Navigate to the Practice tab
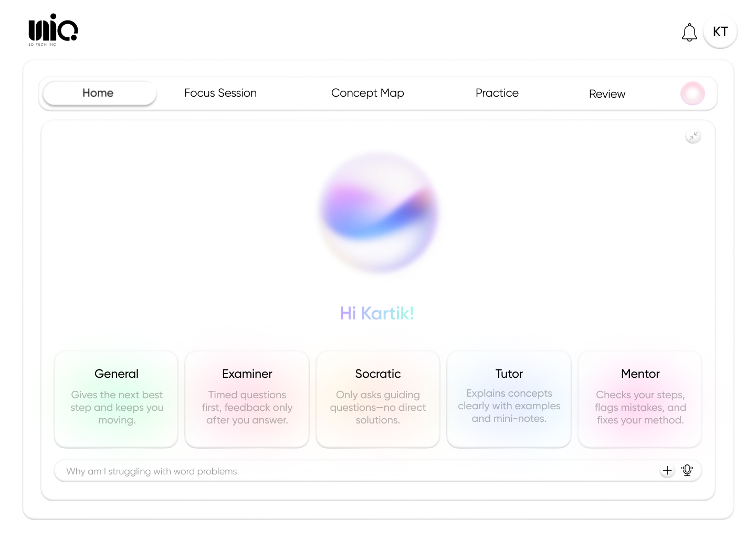The width and height of the screenshot is (756, 538). (x=497, y=92)
